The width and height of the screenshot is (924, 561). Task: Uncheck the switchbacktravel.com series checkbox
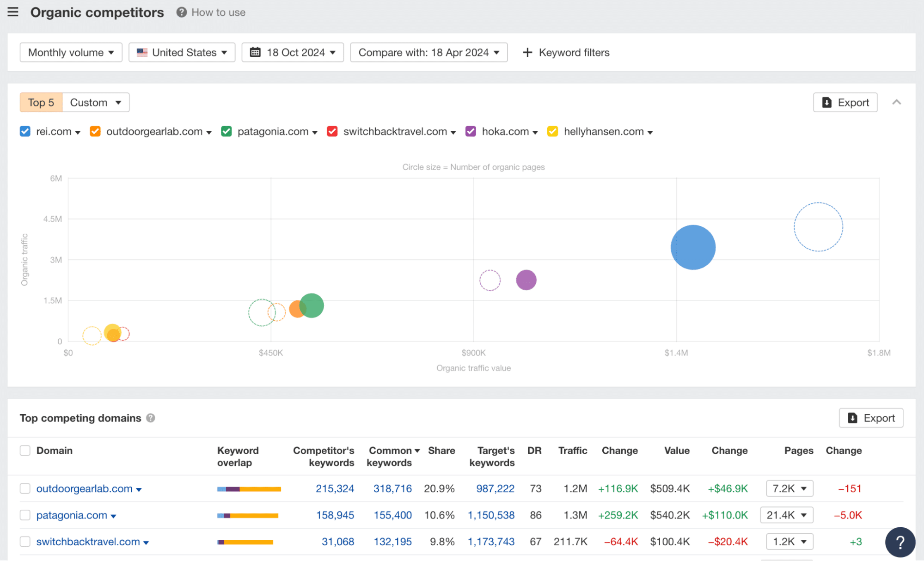pyautogui.click(x=332, y=132)
